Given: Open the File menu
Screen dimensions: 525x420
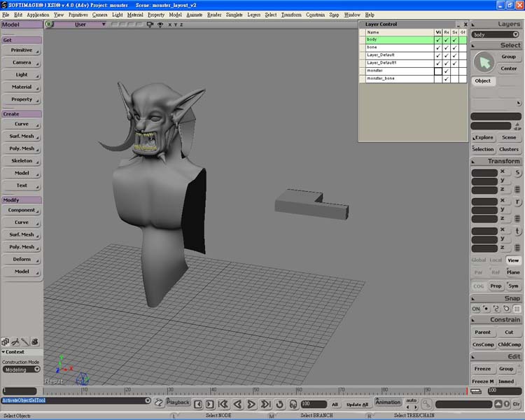Looking at the screenshot, I should tap(6, 15).
